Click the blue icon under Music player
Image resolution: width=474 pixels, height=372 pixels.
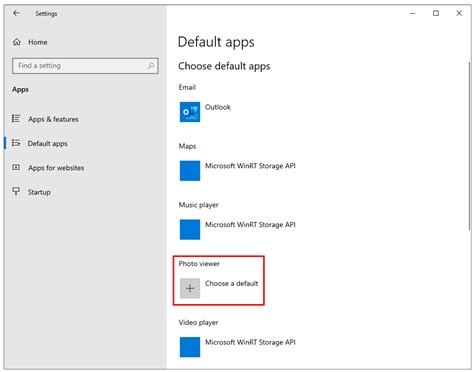pos(190,229)
